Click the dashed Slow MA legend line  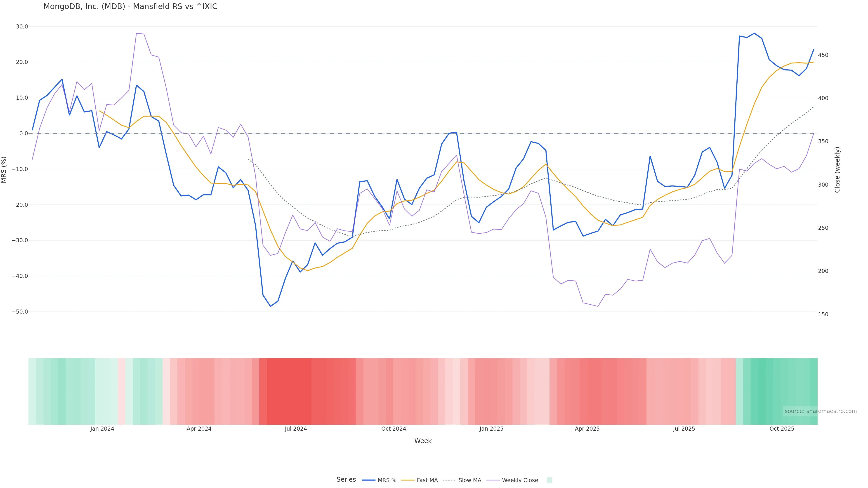(449, 480)
